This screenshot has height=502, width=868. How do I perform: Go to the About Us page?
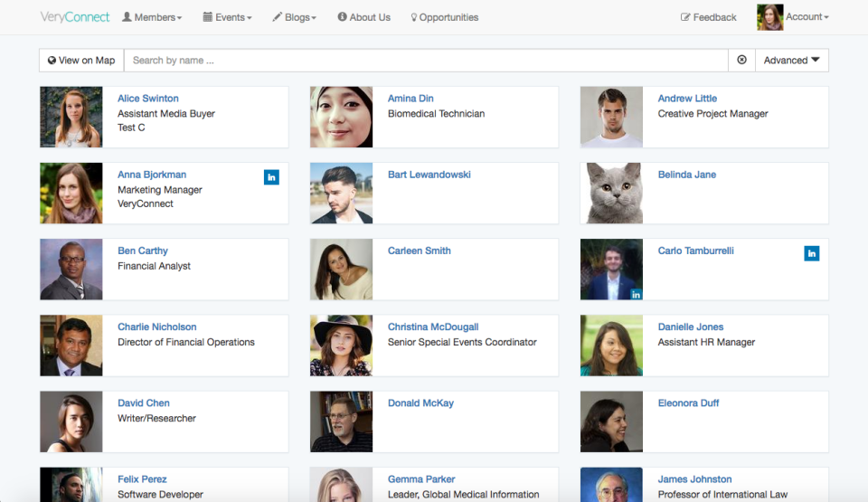click(x=363, y=17)
